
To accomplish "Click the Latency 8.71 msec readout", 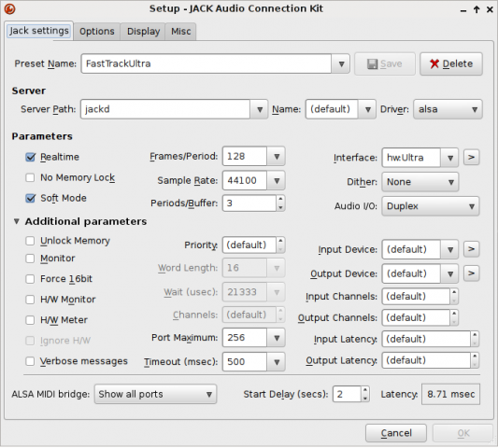I will click(450, 394).
